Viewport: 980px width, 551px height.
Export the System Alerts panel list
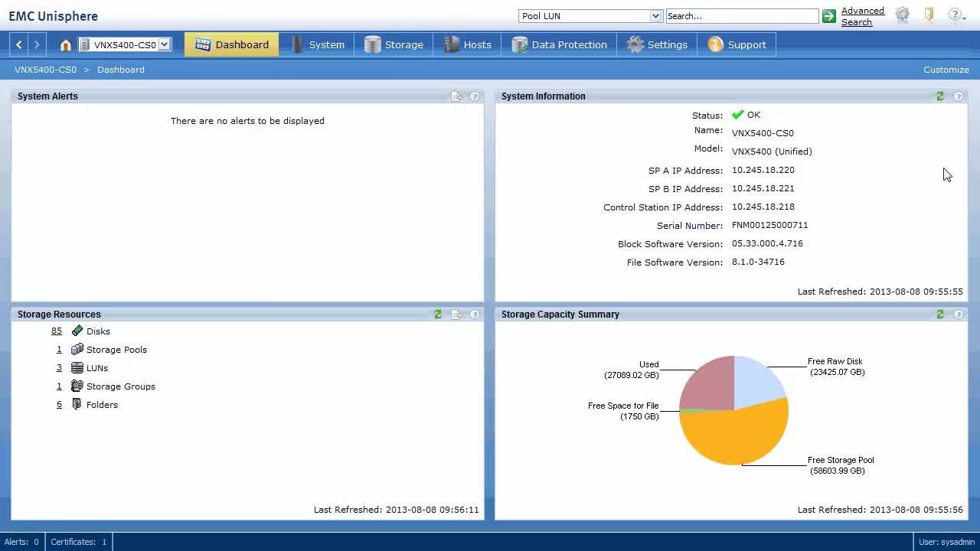456,96
